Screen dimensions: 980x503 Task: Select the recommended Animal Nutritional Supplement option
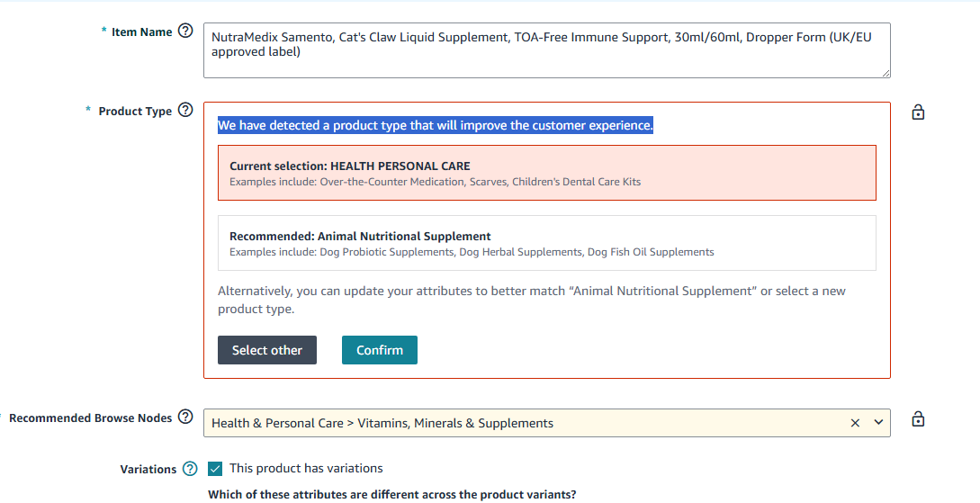(547, 243)
